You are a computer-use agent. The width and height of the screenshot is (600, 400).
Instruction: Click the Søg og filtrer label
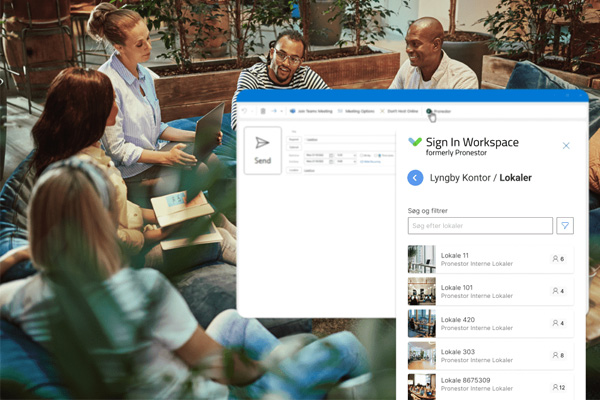[427, 211]
